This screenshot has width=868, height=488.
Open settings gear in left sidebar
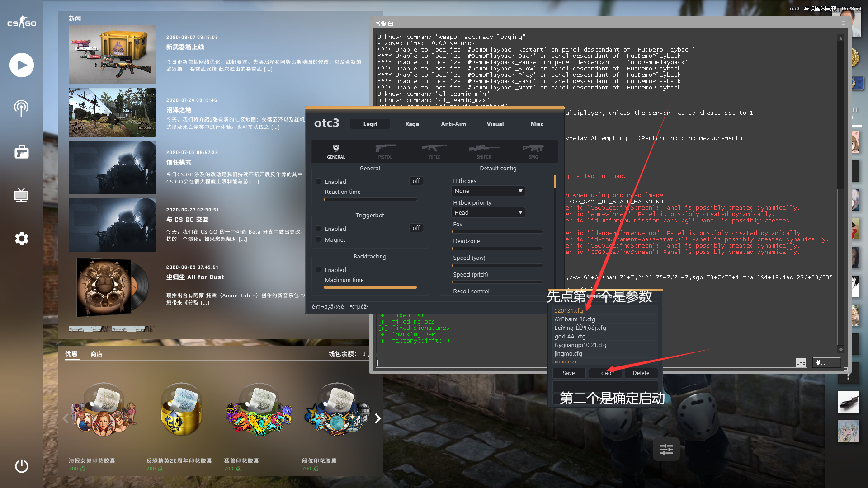(21, 239)
